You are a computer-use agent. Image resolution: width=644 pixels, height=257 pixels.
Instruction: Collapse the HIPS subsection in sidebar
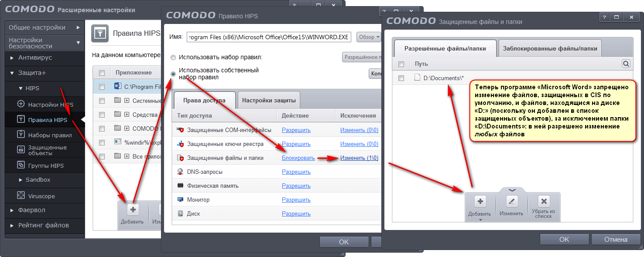click(x=21, y=88)
